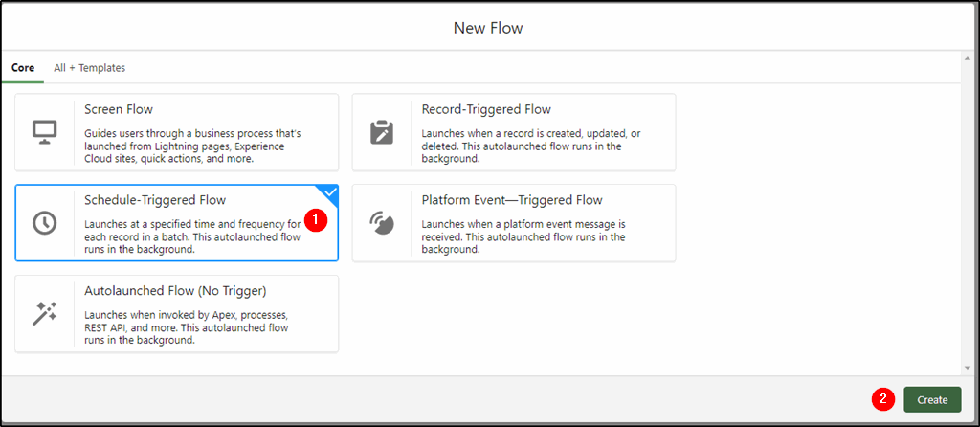
Task: Select the Autolaunched Flow (No Trigger) title
Action: (175, 291)
